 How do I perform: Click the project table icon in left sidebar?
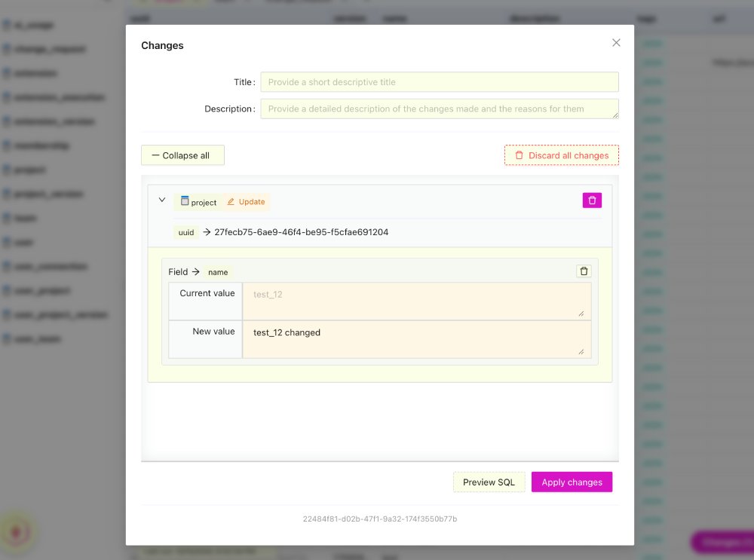(x=8, y=169)
